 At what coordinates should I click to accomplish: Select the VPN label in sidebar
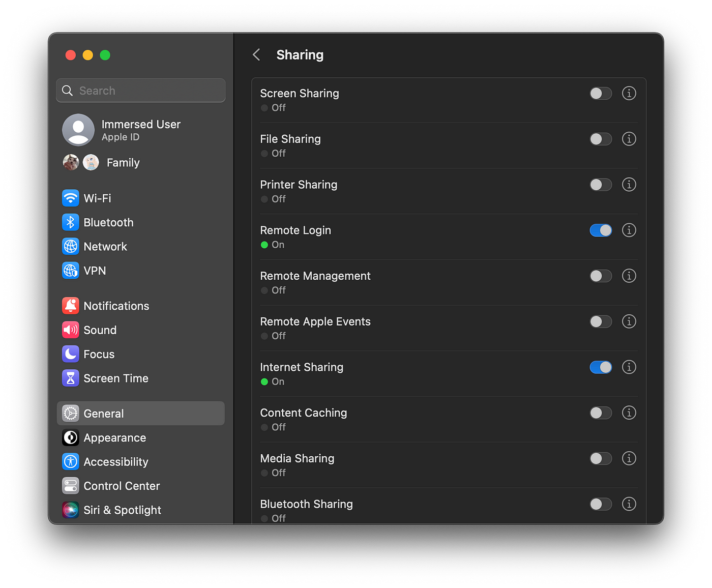95,271
